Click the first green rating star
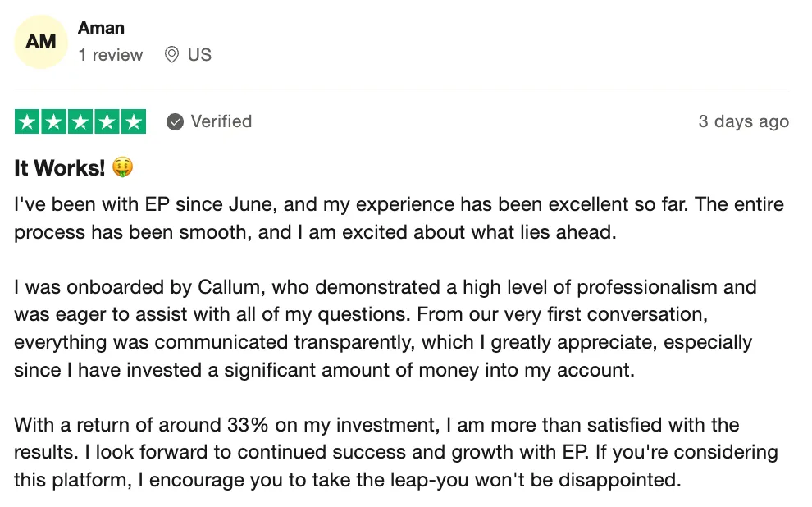The width and height of the screenshot is (812, 507). 27,121
